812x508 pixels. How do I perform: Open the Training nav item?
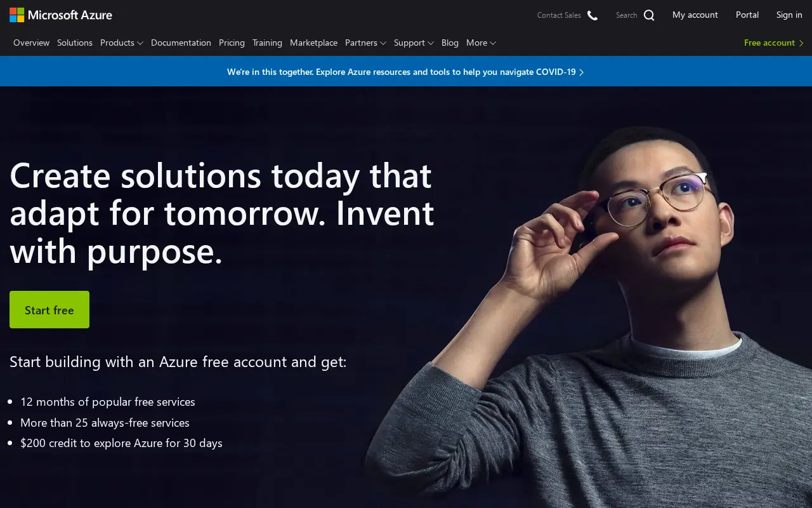pos(267,43)
